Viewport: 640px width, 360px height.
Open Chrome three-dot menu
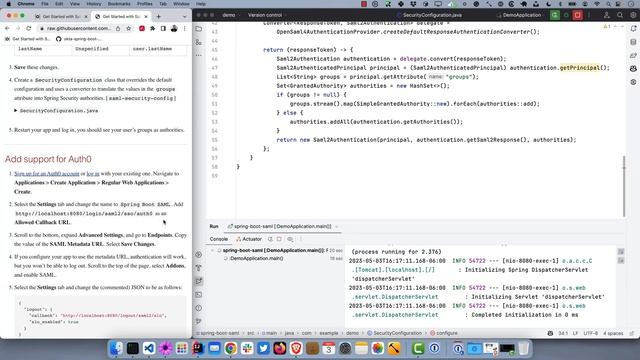click(184, 29)
